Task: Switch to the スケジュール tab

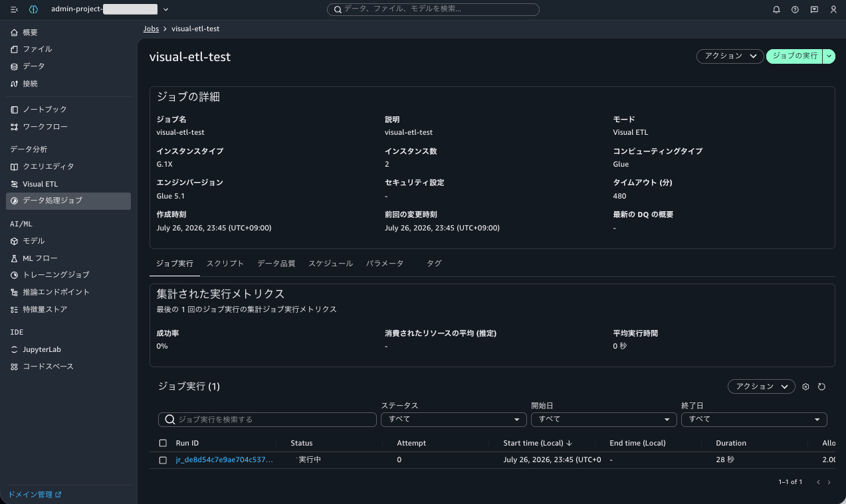Action: coord(330,264)
